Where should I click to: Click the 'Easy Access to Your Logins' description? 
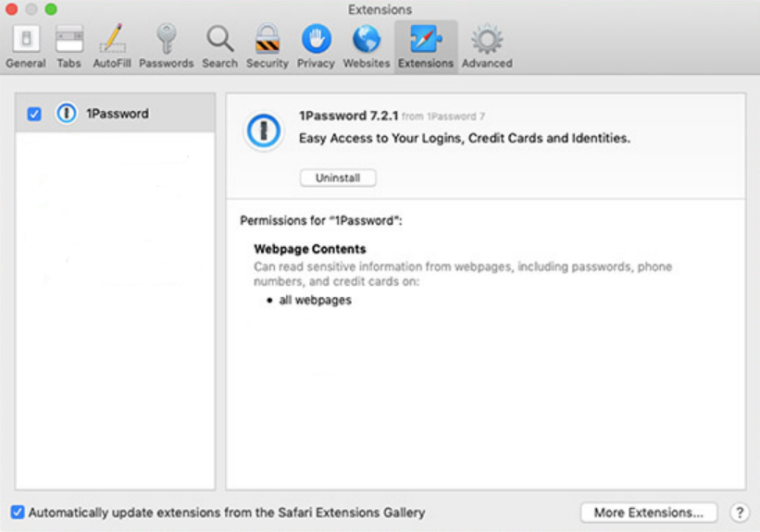465,138
